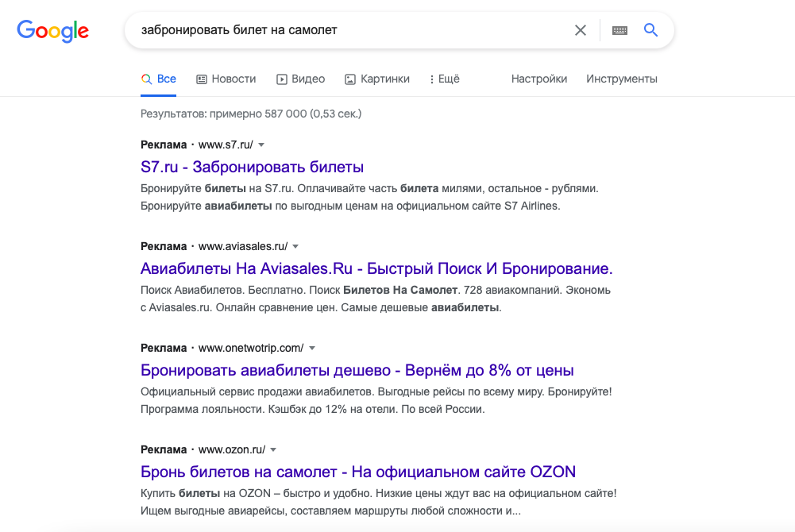The image size is (795, 532).
Task: Click the Google logo
Action: tap(52, 31)
